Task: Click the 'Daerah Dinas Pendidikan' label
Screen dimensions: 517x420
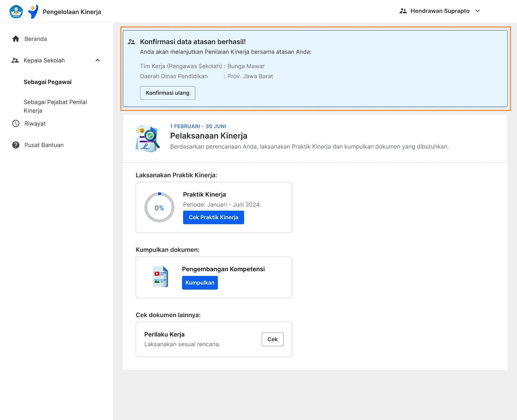Action: (174, 76)
